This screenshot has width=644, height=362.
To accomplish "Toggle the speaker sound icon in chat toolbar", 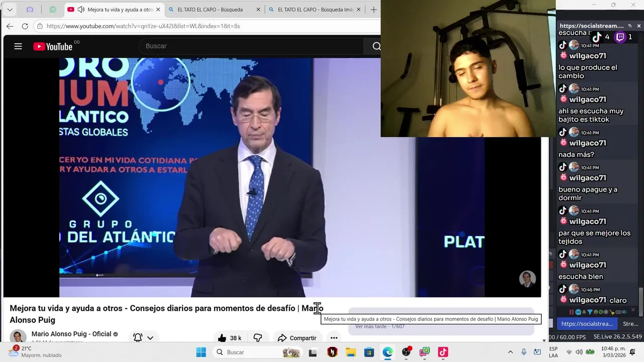I will (624, 312).
